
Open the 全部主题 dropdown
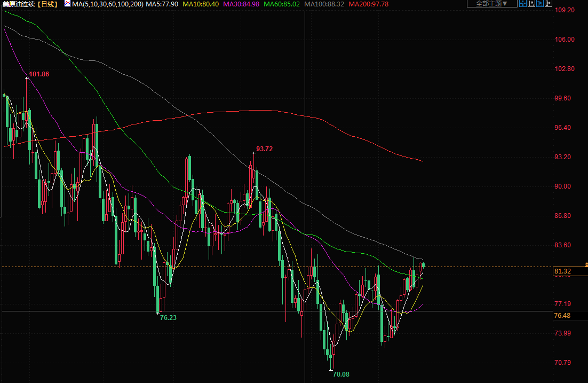point(491,4)
